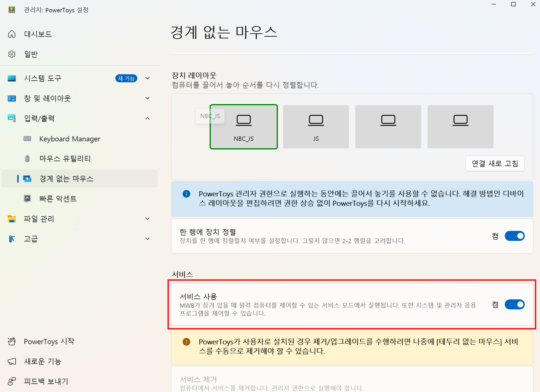Click the 피드백 보내기 icon
This screenshot has width=540, height=392.
coord(12,381)
